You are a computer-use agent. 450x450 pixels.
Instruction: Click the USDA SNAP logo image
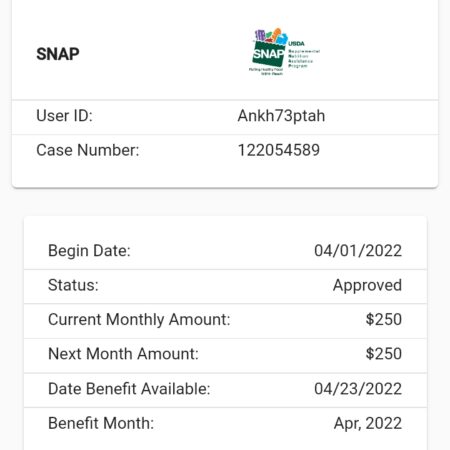coord(284,52)
